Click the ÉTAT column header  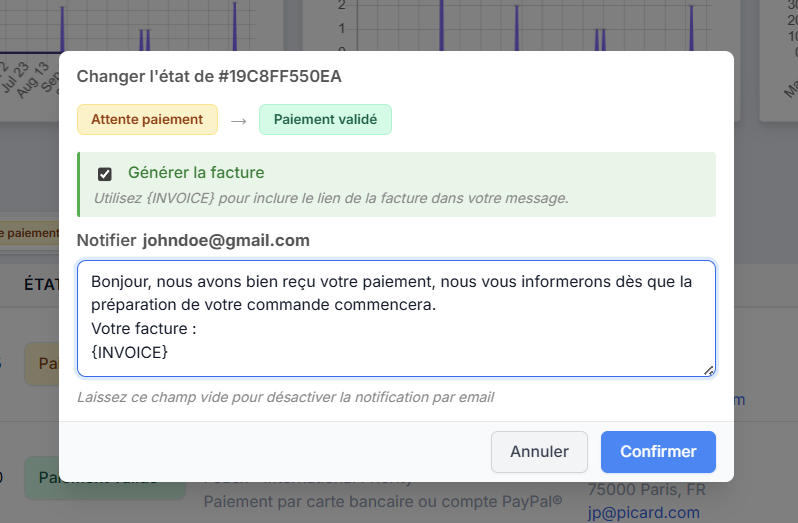tap(38, 285)
